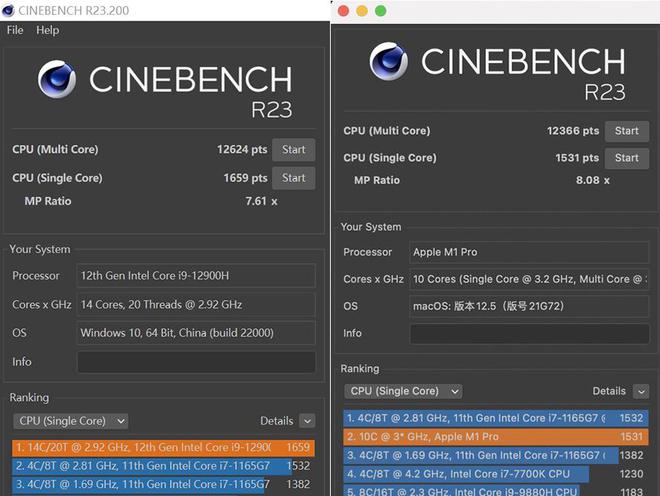Start the Multi Core test on the i9-12900H system
Viewport: 660px width, 496px height.
coord(293,150)
